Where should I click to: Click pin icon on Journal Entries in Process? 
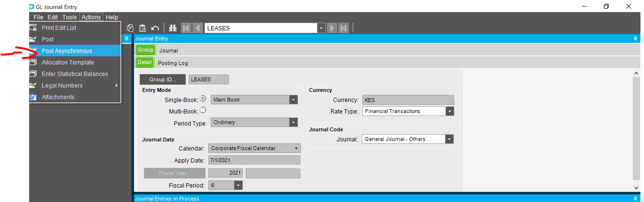pos(635,198)
